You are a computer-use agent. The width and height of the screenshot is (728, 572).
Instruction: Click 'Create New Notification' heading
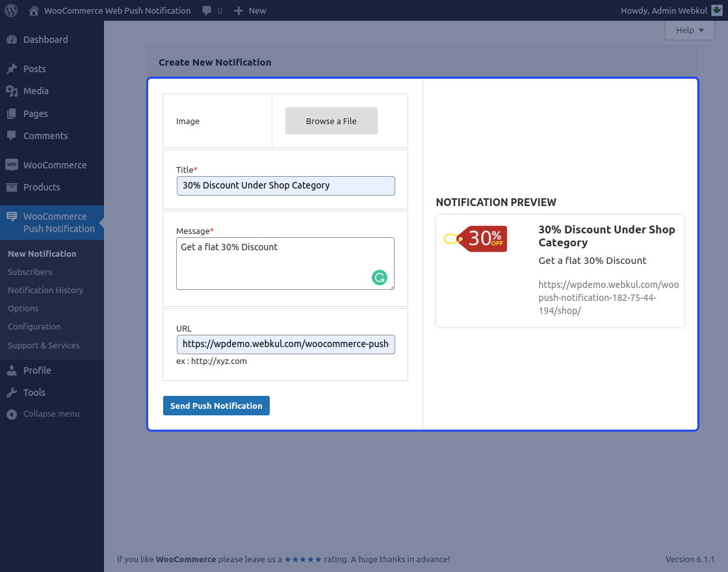215,62
